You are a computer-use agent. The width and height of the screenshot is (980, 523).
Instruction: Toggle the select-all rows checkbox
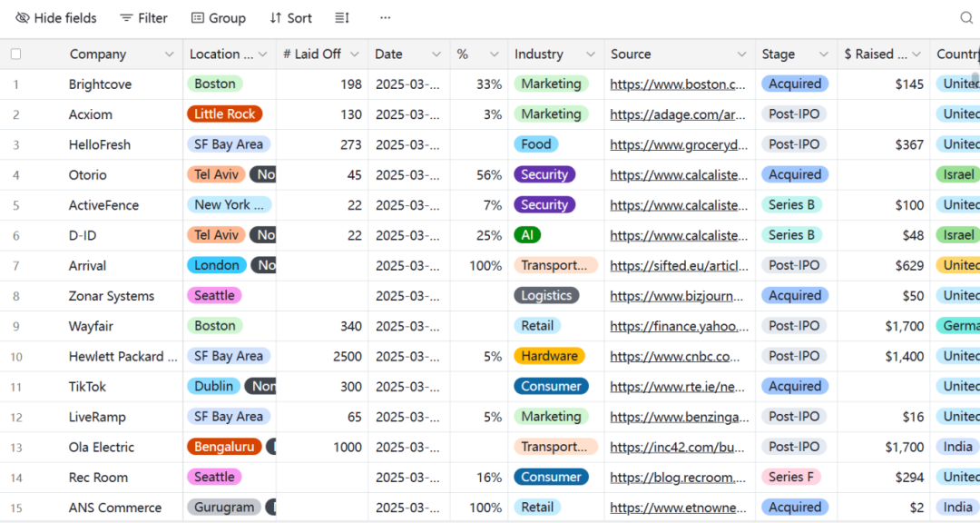coord(15,54)
